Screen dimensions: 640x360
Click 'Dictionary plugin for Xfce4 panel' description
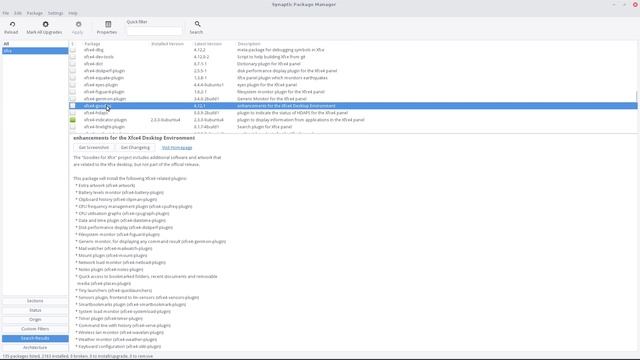point(269,64)
